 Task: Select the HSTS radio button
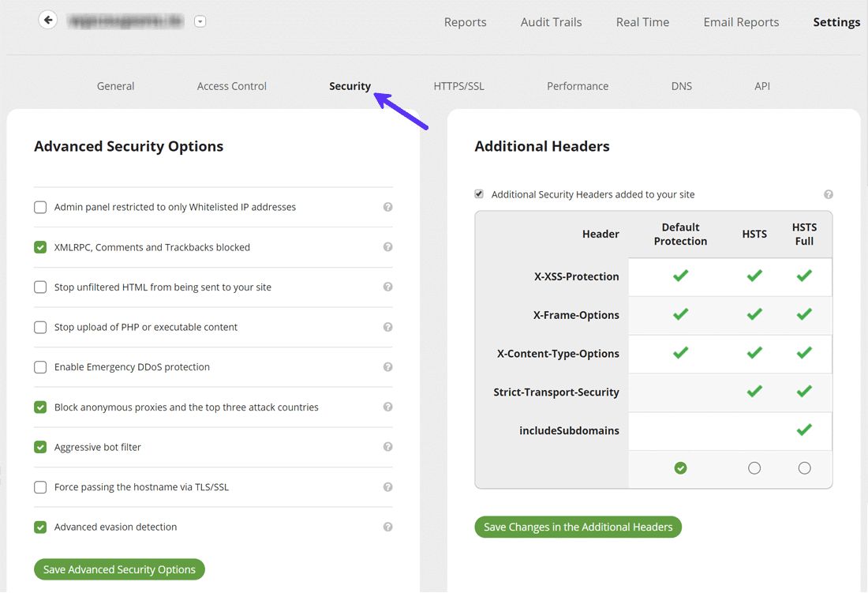coord(754,468)
